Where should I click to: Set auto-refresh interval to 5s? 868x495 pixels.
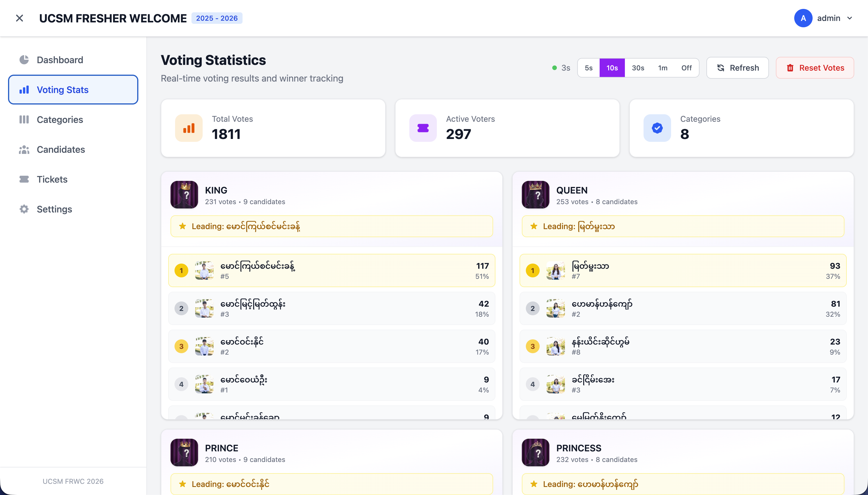[589, 68]
